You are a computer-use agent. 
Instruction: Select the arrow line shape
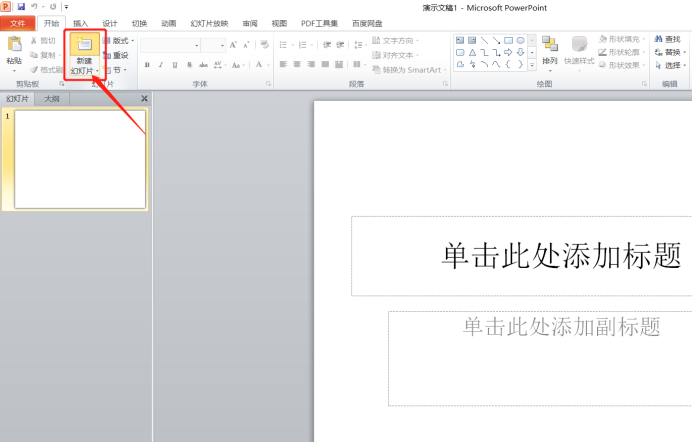point(496,41)
